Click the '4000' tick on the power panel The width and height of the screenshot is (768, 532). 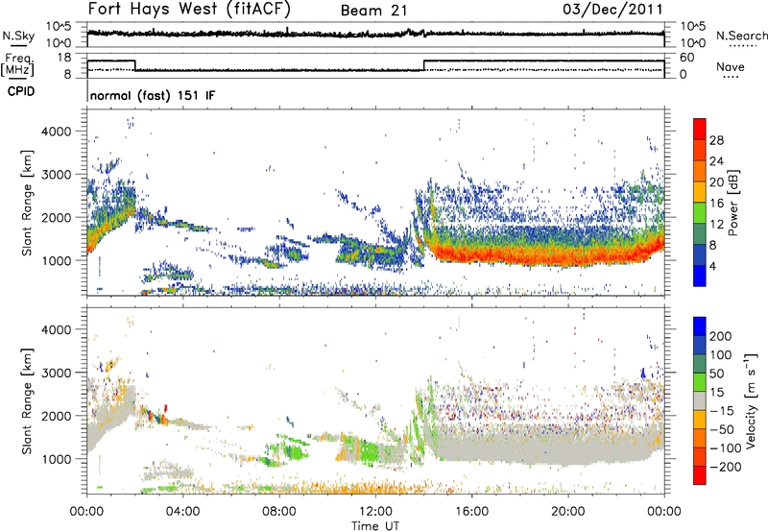point(56,132)
